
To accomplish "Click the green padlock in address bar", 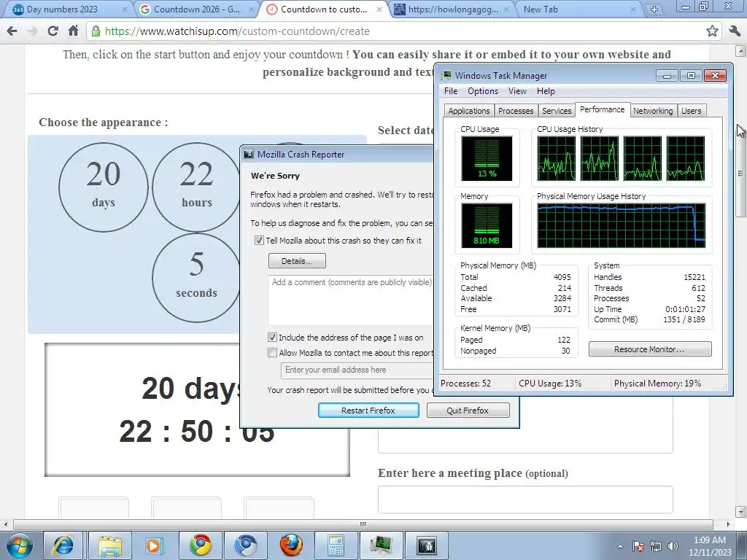I will point(96,31).
